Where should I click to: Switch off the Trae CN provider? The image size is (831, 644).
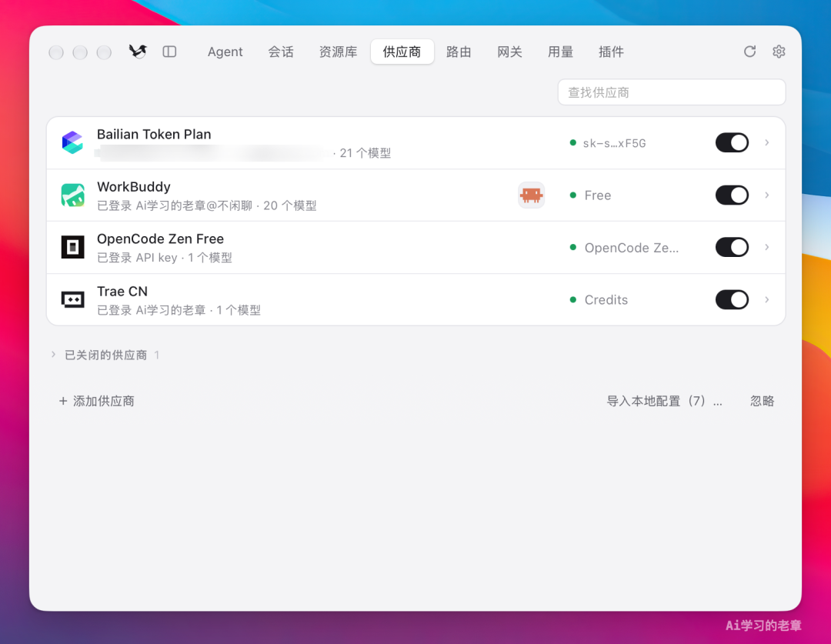coord(732,299)
